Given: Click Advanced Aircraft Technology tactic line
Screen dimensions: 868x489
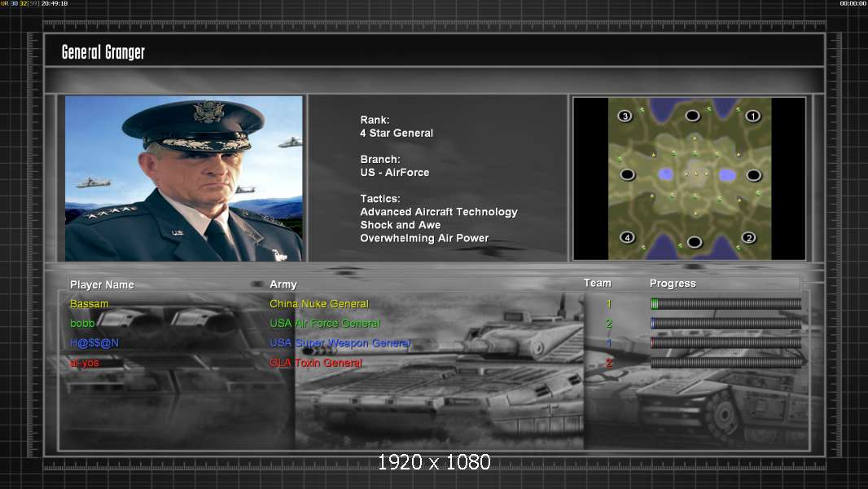Looking at the screenshot, I should click(439, 212).
